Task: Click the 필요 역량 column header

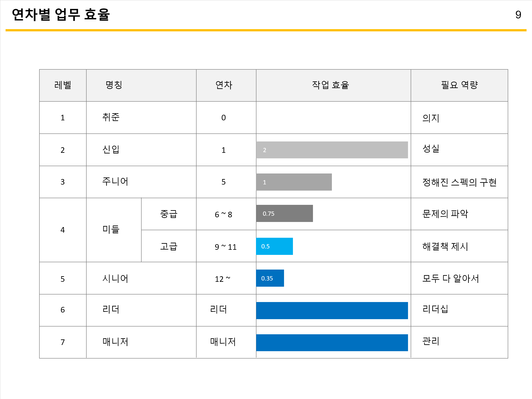Action: point(459,85)
